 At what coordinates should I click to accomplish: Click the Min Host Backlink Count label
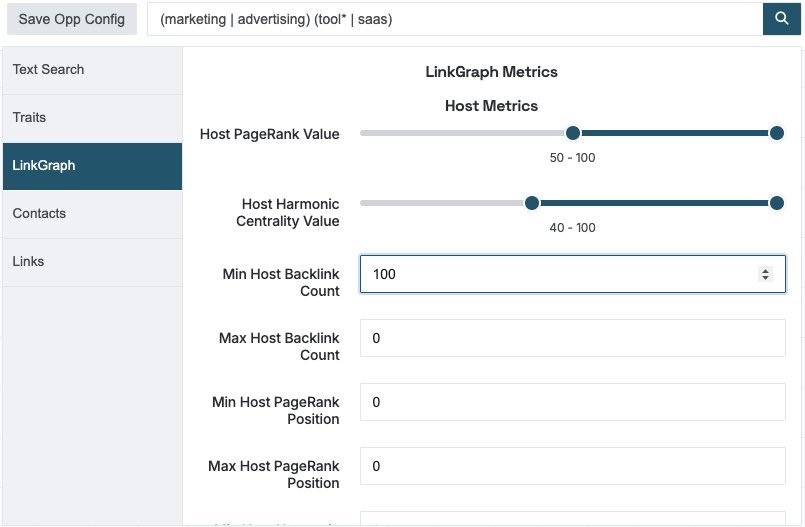coord(281,282)
